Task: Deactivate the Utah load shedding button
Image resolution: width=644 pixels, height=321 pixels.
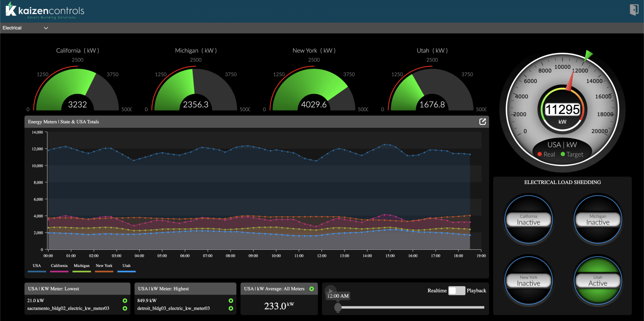Action: 597,280
